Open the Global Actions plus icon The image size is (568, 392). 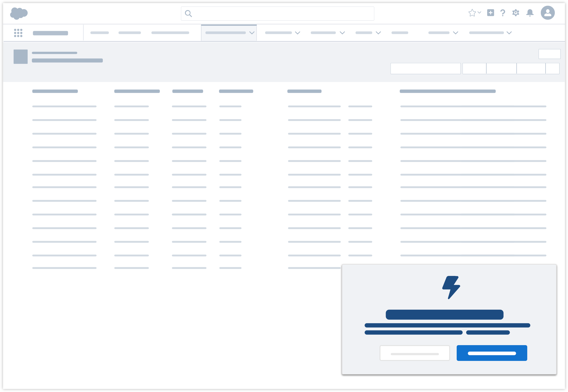[490, 13]
